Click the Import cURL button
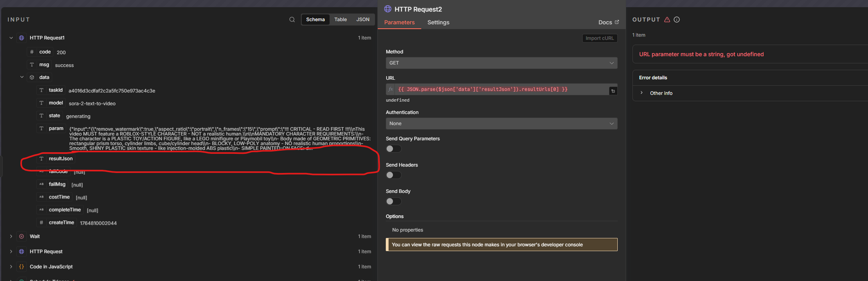This screenshot has height=281, width=868. [x=599, y=38]
